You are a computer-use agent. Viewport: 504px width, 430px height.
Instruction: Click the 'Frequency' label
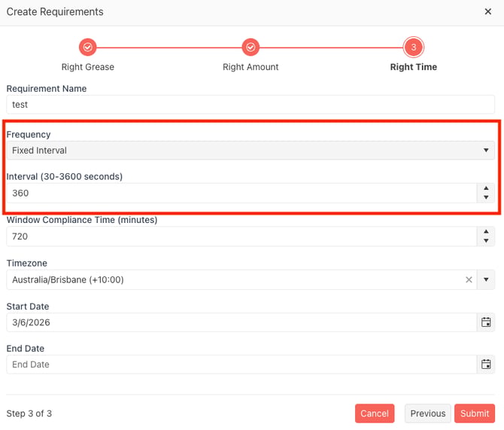click(x=29, y=134)
